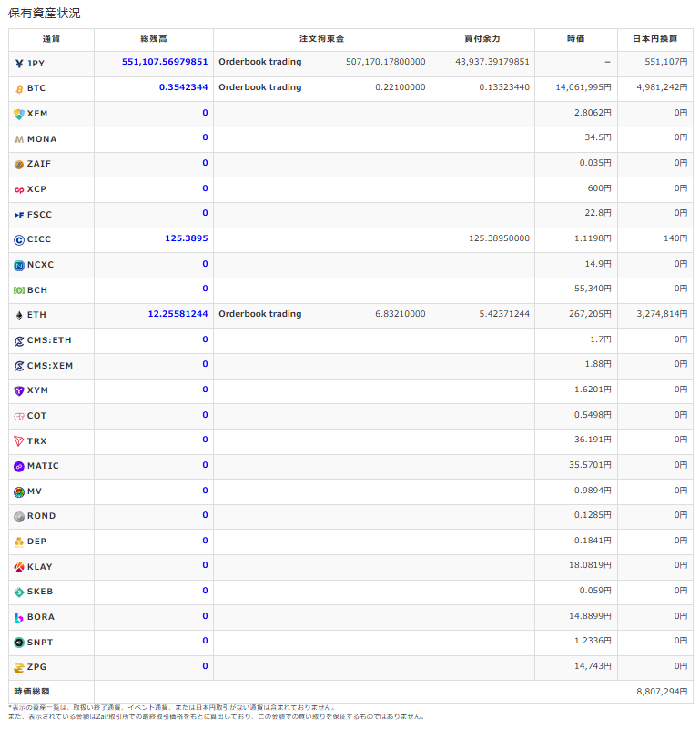
Task: Click the 注文拘束金 column header
Action: (322, 39)
